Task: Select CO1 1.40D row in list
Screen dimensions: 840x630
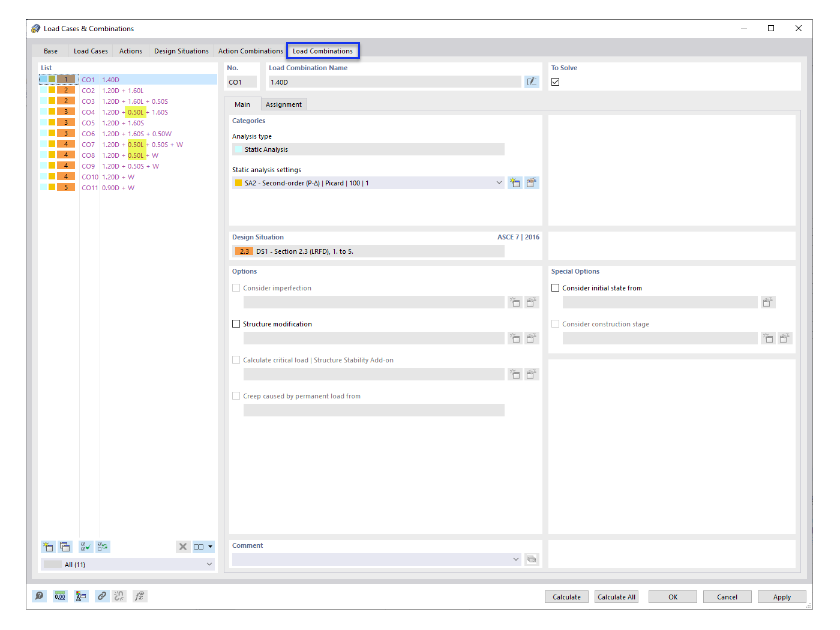Action: [x=128, y=80]
